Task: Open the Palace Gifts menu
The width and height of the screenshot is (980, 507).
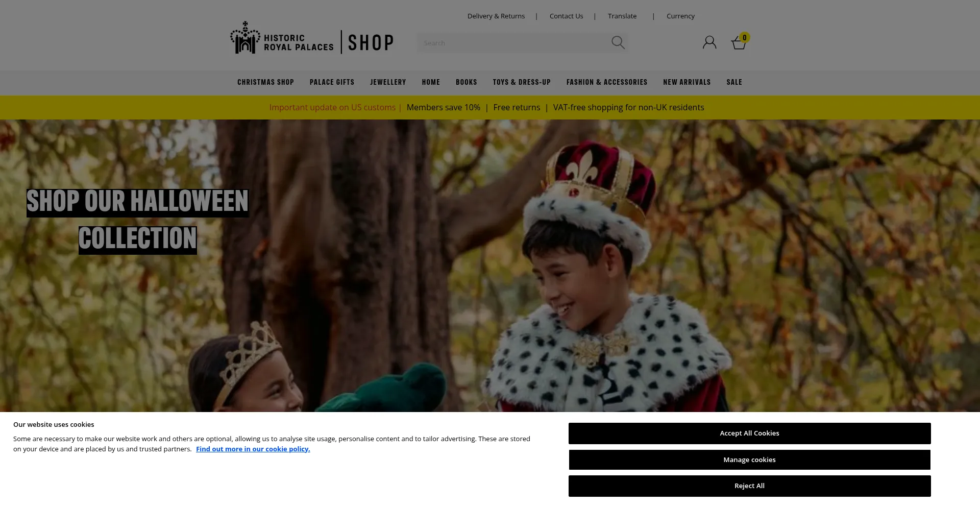Action: pyautogui.click(x=332, y=82)
